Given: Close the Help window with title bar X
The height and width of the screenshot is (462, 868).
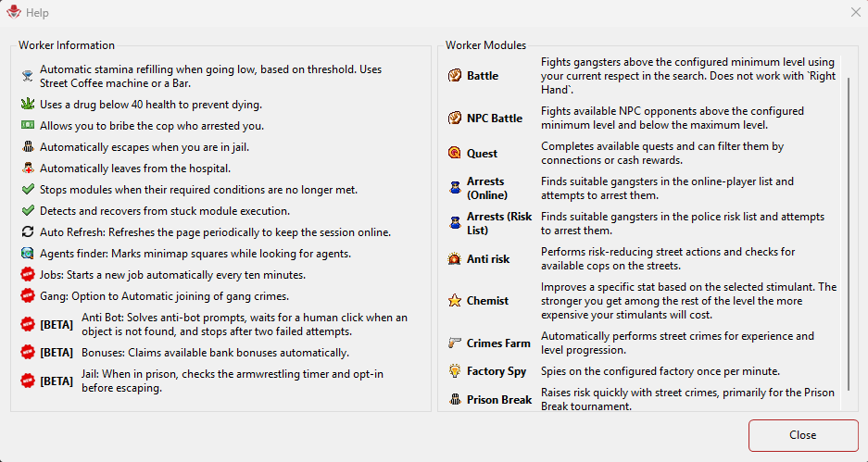Looking at the screenshot, I should (855, 12).
